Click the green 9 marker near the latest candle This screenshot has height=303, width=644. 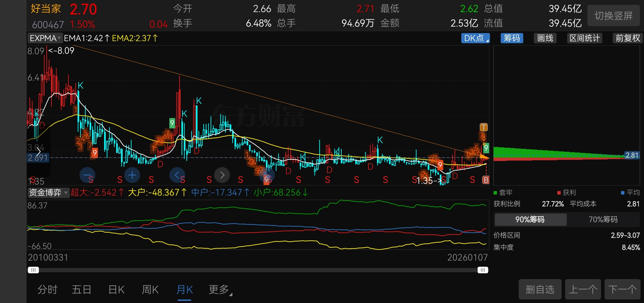(486, 148)
